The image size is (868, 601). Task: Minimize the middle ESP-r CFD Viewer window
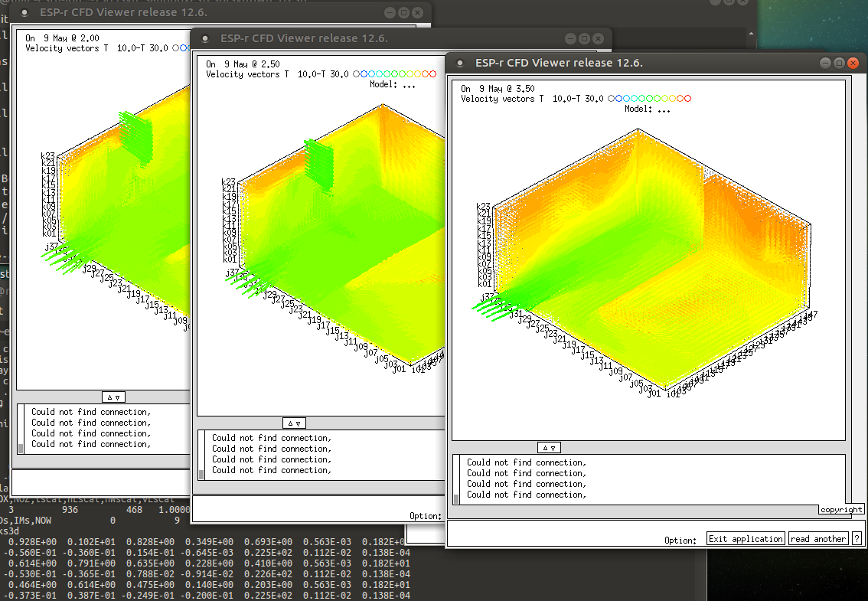569,38
